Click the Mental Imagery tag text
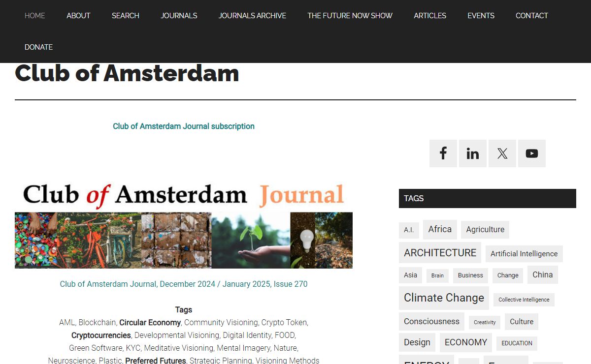The image size is (591, 364). tap(243, 348)
